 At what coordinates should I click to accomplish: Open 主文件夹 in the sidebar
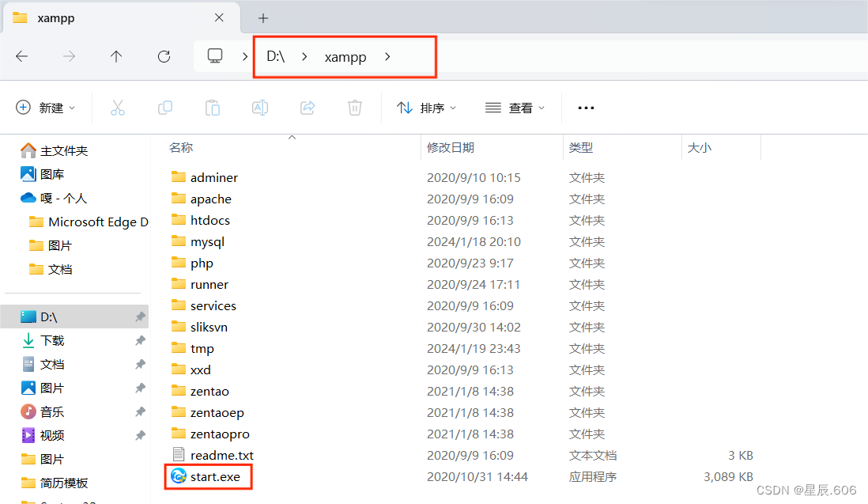coord(55,150)
